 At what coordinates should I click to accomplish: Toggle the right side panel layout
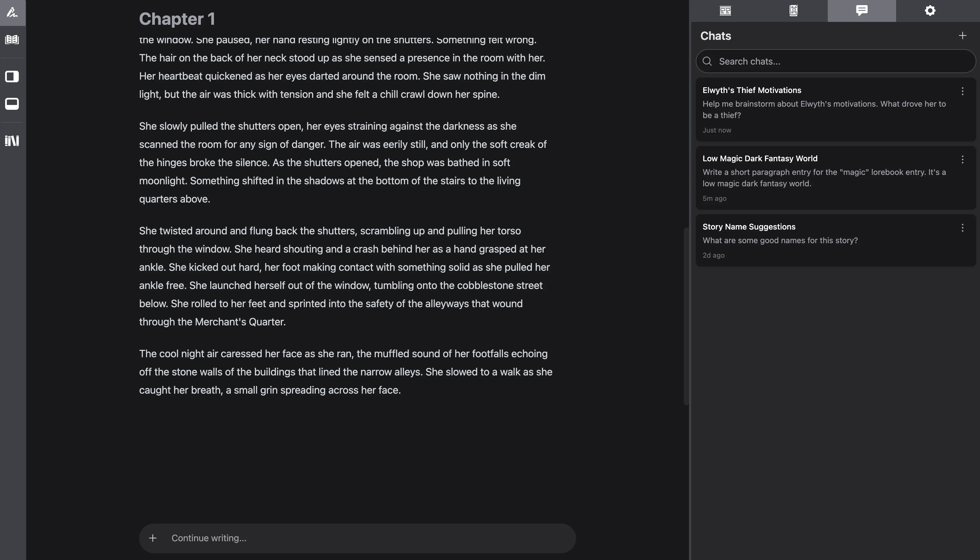coord(12,77)
